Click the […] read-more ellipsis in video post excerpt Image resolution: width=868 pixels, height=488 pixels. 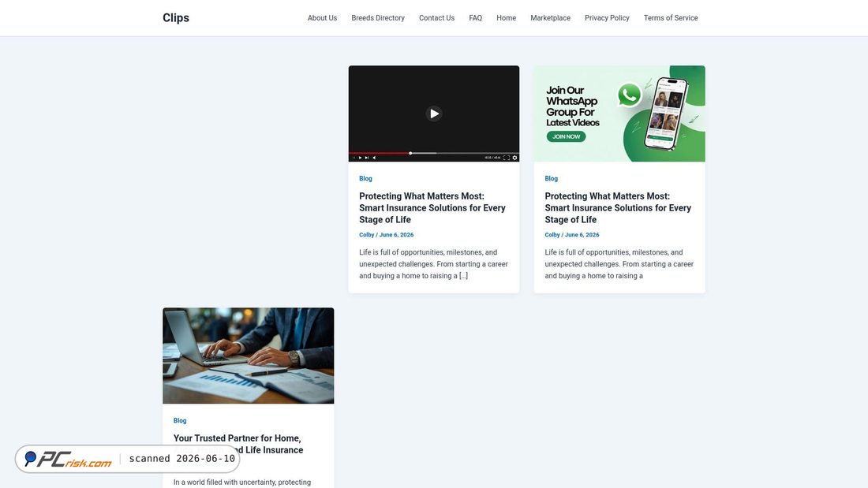(463, 276)
